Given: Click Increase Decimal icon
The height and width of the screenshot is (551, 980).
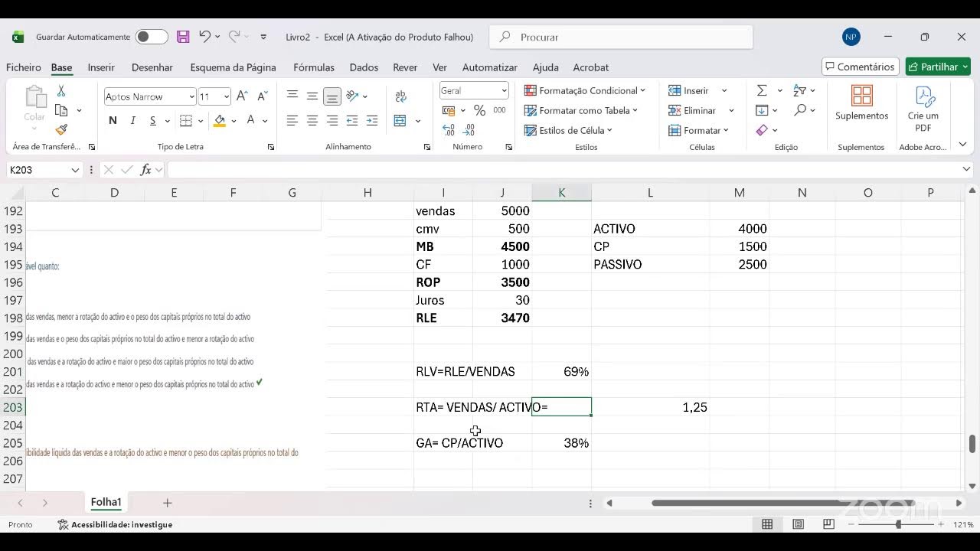Looking at the screenshot, I should tap(449, 130).
